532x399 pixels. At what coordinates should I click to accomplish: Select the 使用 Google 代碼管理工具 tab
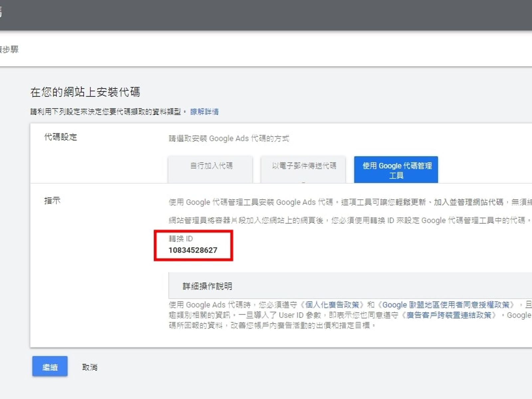tap(396, 170)
